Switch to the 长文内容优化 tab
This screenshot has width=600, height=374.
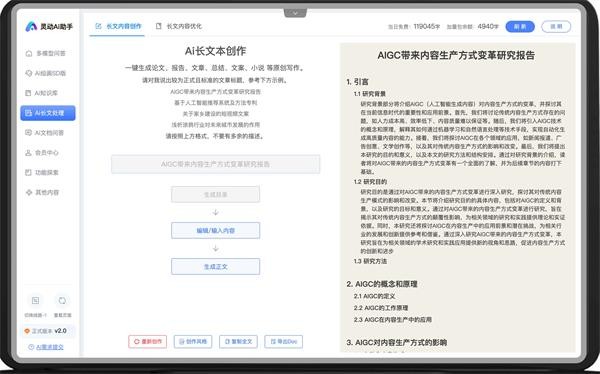179,26
